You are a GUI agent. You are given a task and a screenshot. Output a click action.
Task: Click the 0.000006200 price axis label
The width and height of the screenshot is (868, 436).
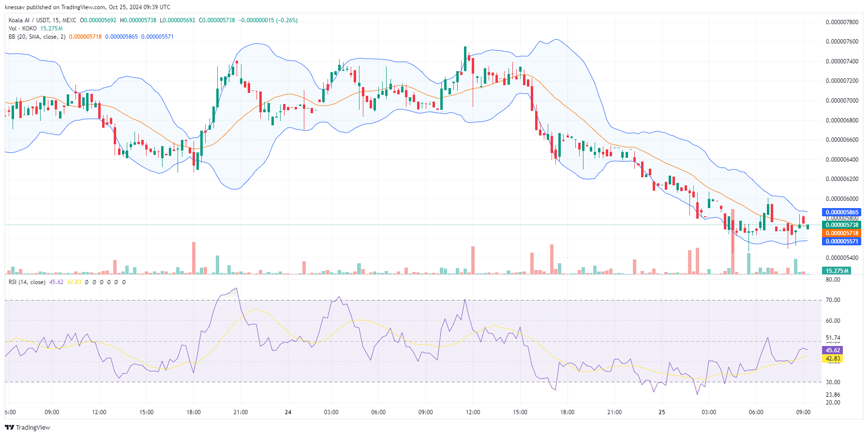click(842, 179)
